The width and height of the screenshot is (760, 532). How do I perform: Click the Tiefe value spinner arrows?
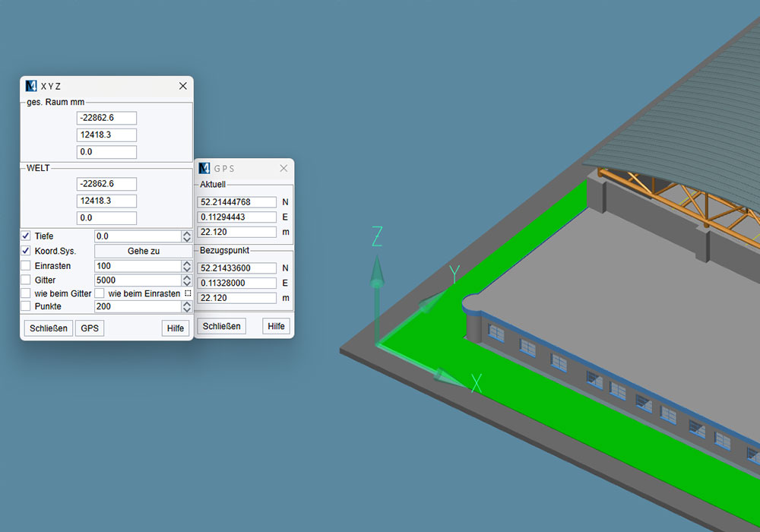pyautogui.click(x=187, y=236)
